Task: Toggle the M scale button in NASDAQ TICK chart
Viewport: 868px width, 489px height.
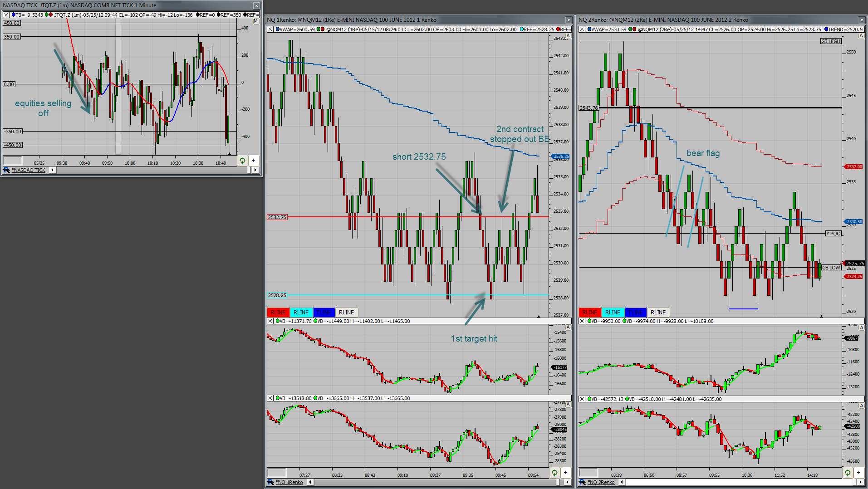Action: [255, 21]
